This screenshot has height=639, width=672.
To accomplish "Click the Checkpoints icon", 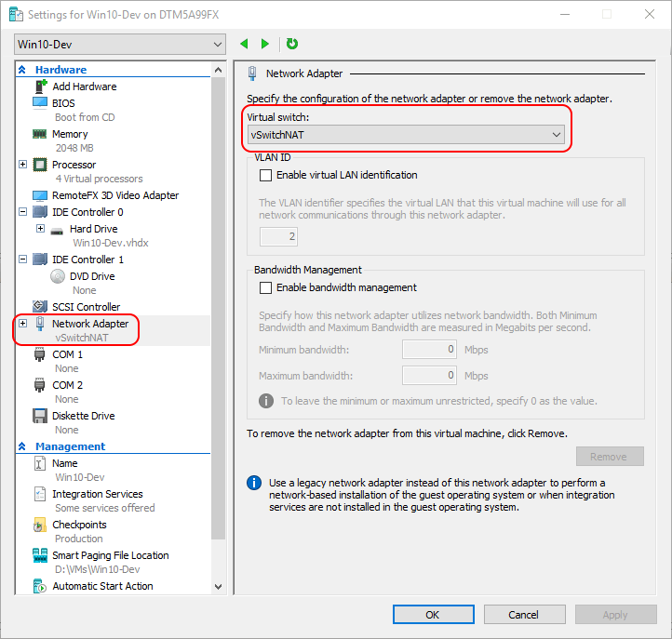I will coord(39,525).
